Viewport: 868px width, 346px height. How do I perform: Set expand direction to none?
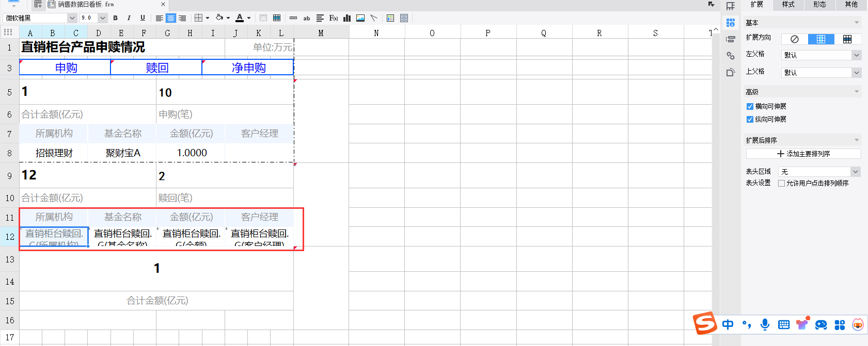(x=795, y=39)
